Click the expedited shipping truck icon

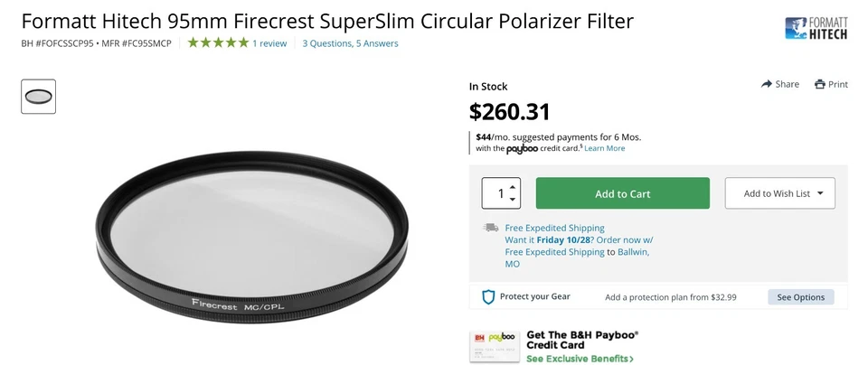pos(491,228)
